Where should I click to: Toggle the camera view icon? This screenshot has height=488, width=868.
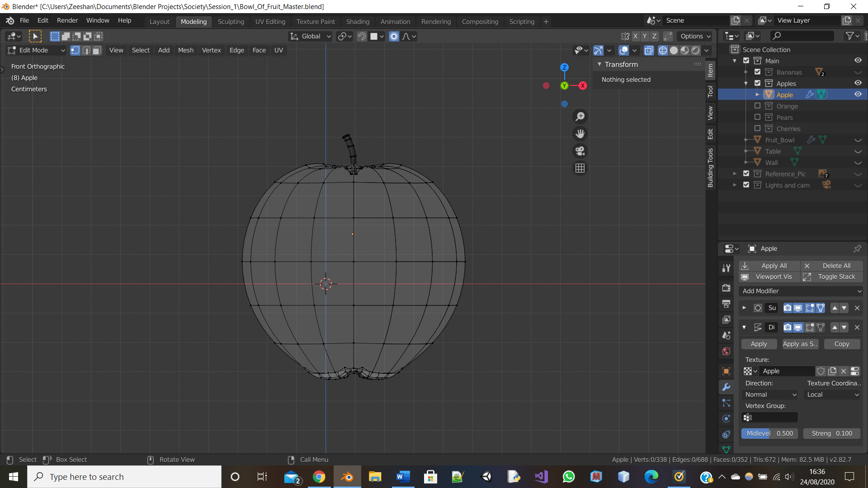(x=580, y=151)
